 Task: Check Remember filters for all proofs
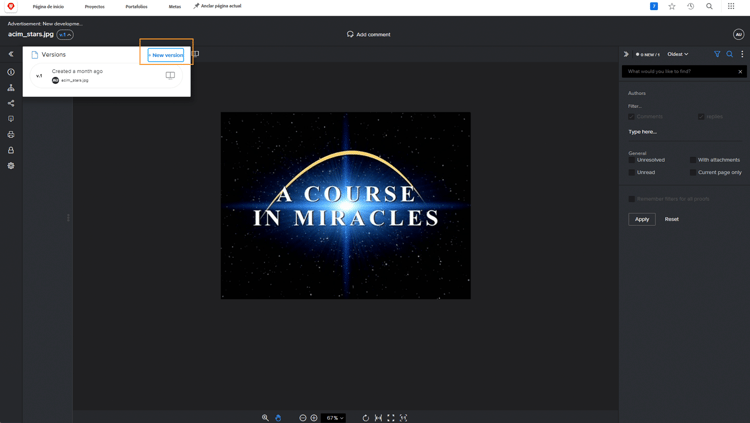pos(631,199)
